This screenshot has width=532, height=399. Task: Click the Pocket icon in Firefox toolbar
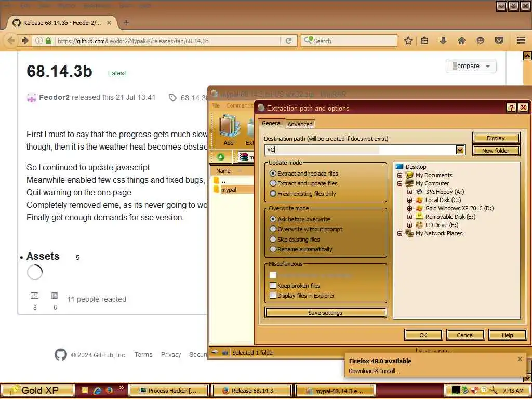pos(499,41)
